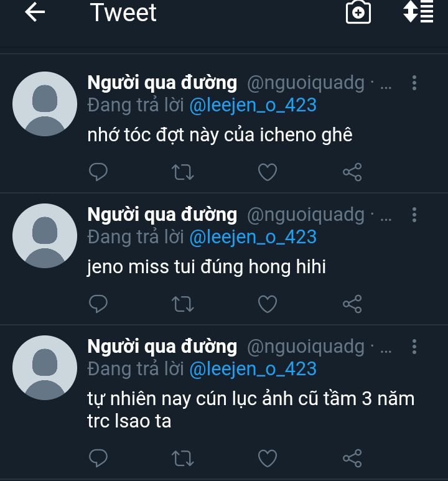The width and height of the screenshot is (448, 481).
Task: Open avatar of the first reply
Action: tap(45, 104)
